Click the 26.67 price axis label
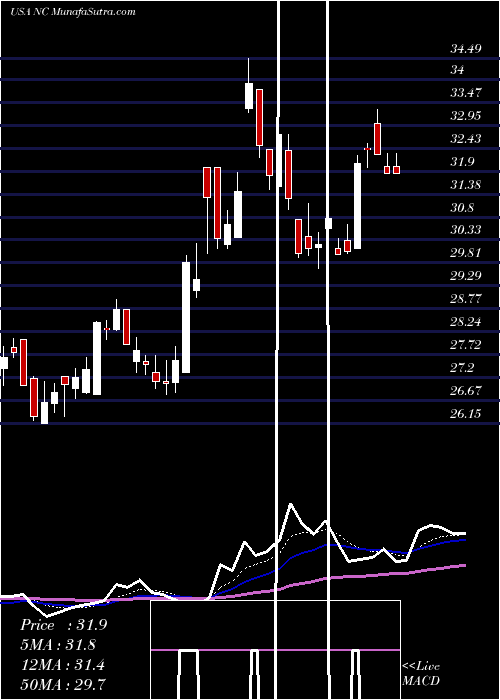The height and width of the screenshot is (700, 500). pos(466,391)
